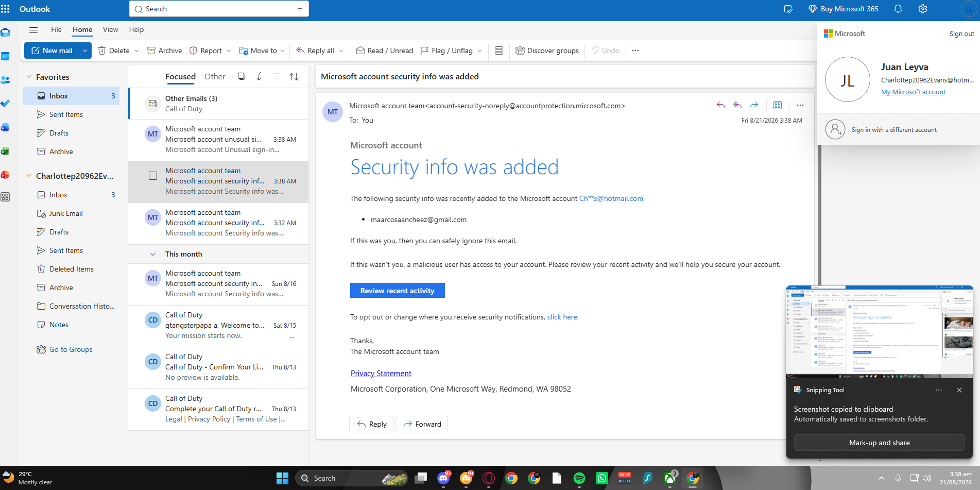Click the Windows Start button
The image size is (980, 490).
(x=282, y=478)
